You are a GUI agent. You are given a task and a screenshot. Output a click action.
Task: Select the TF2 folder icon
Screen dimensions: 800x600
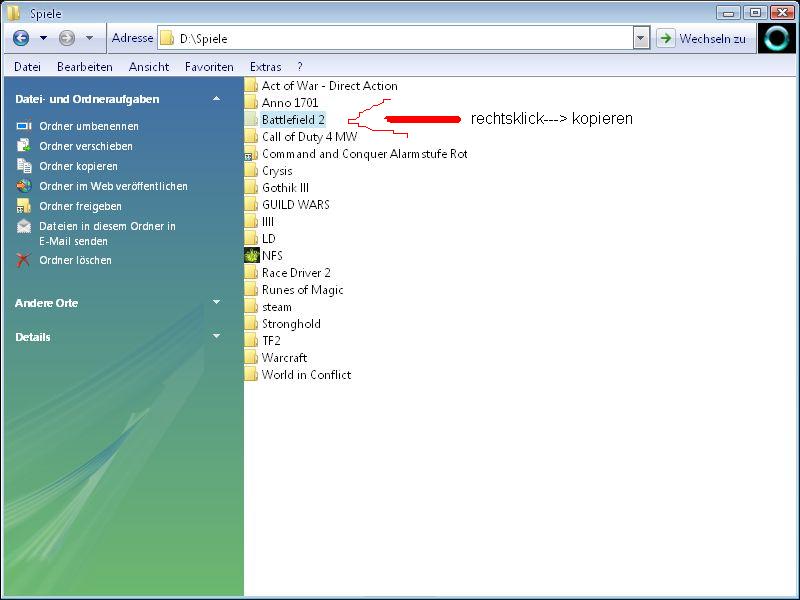click(251, 340)
